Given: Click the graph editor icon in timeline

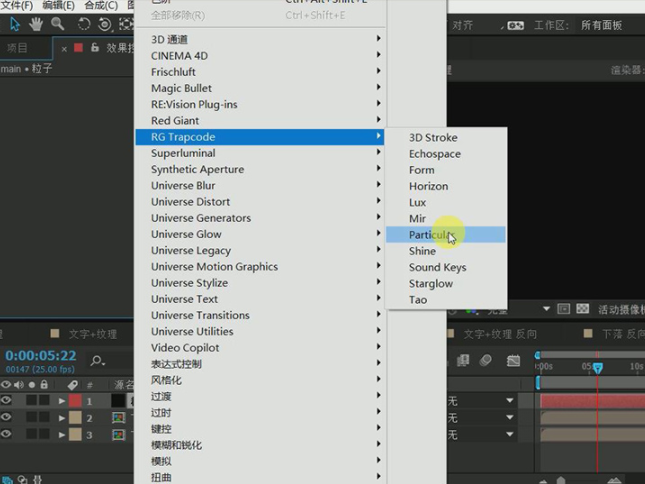Looking at the screenshot, I should [x=513, y=361].
